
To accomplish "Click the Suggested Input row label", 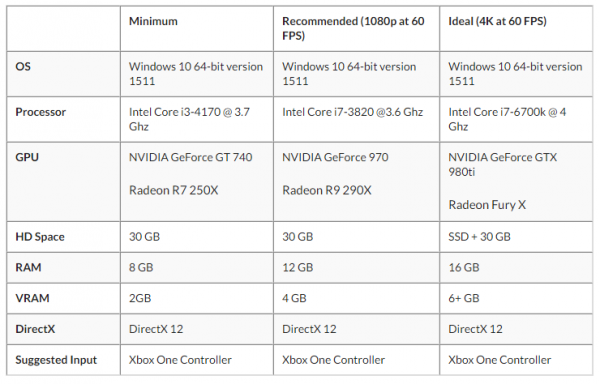I will pos(56,360).
